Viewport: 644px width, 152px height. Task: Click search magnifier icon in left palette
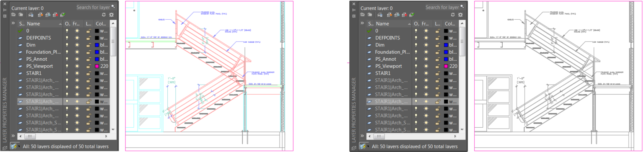113,7
